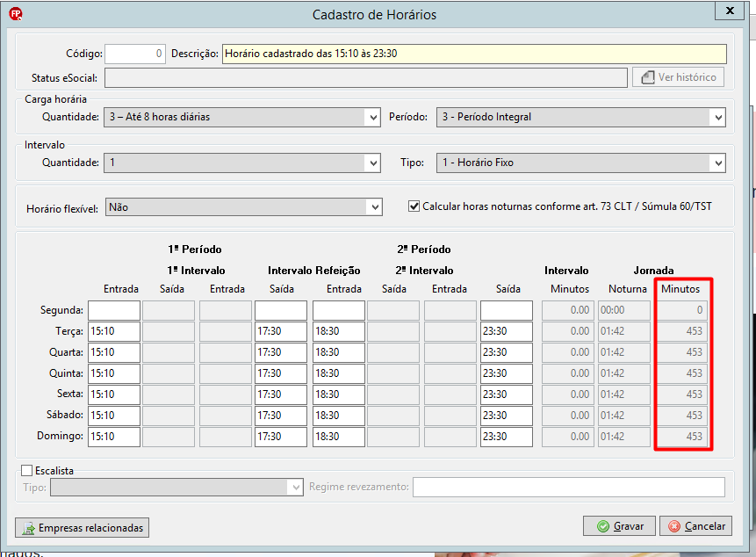Click the Status eSocial field

click(366, 77)
